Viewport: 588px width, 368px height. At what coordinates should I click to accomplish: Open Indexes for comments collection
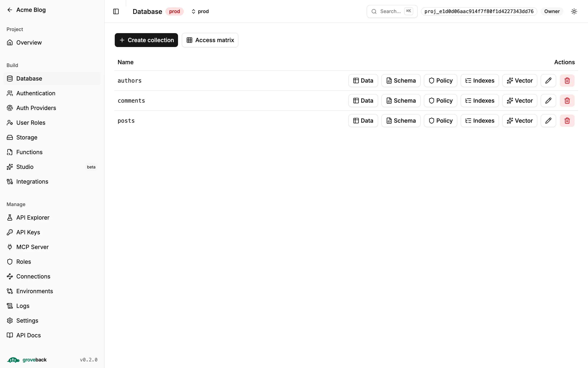click(x=480, y=101)
